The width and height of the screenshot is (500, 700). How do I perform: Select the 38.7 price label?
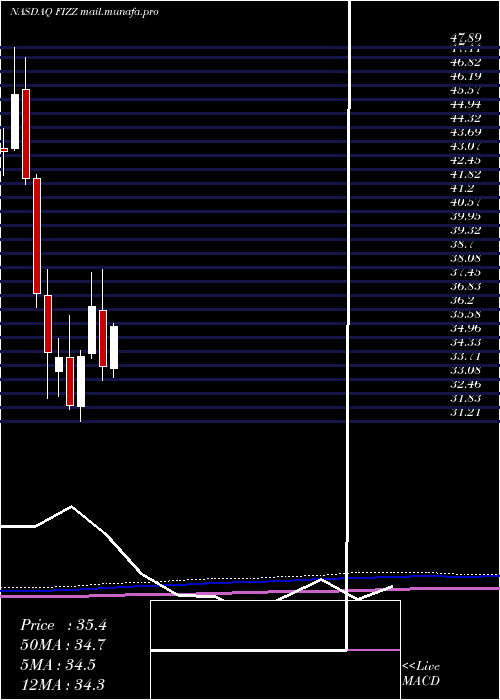pyautogui.click(x=462, y=244)
